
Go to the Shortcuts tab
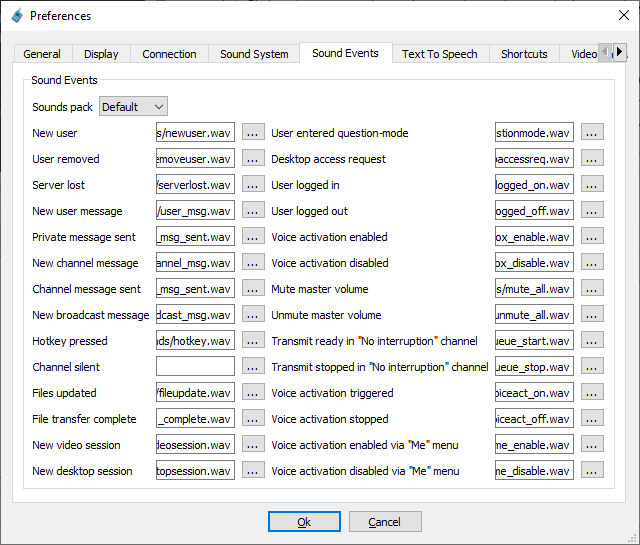[x=524, y=54]
